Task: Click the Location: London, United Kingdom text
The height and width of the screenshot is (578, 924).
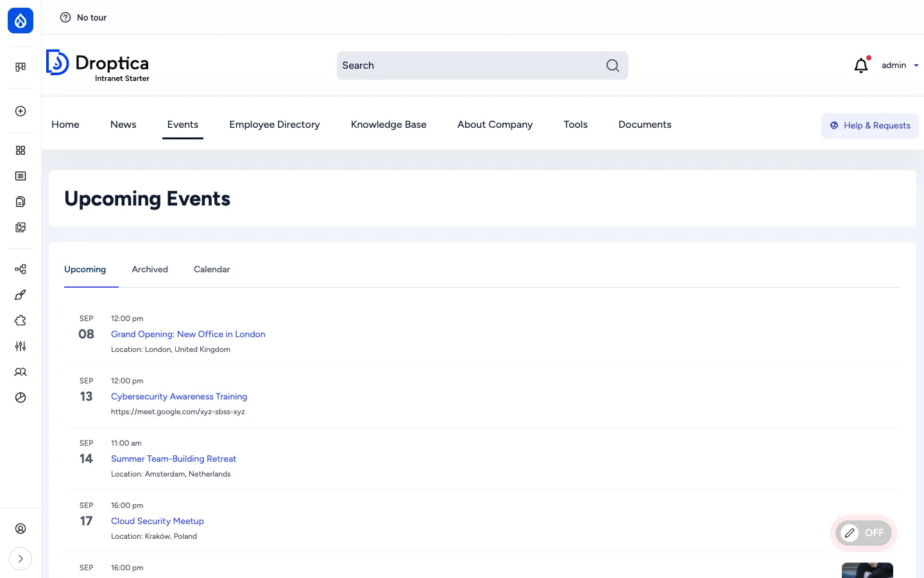Action: click(x=171, y=349)
